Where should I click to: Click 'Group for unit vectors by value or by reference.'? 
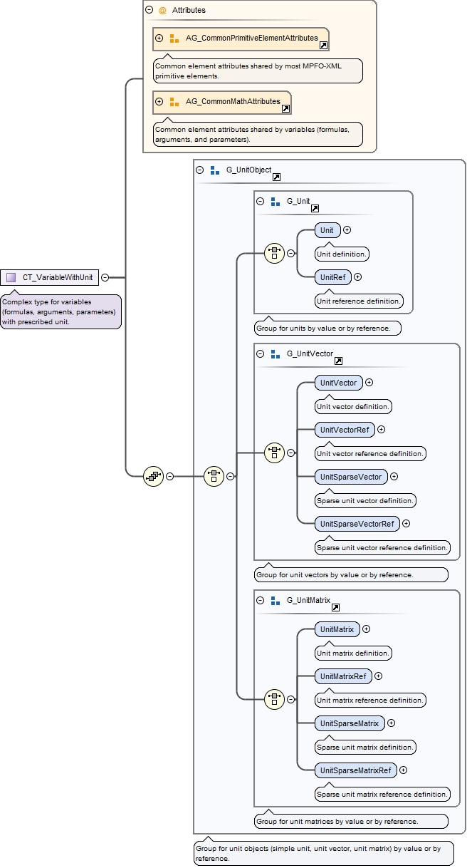[351, 575]
